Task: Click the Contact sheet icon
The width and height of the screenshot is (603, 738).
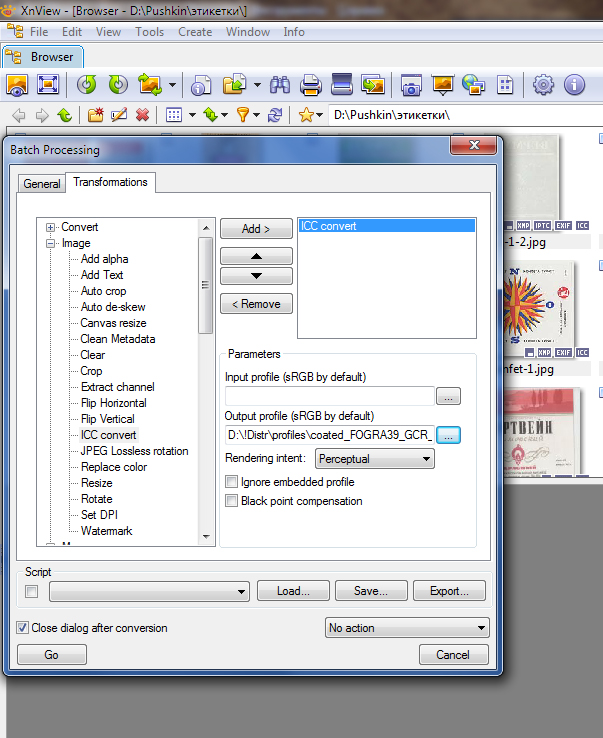Action: click(505, 85)
